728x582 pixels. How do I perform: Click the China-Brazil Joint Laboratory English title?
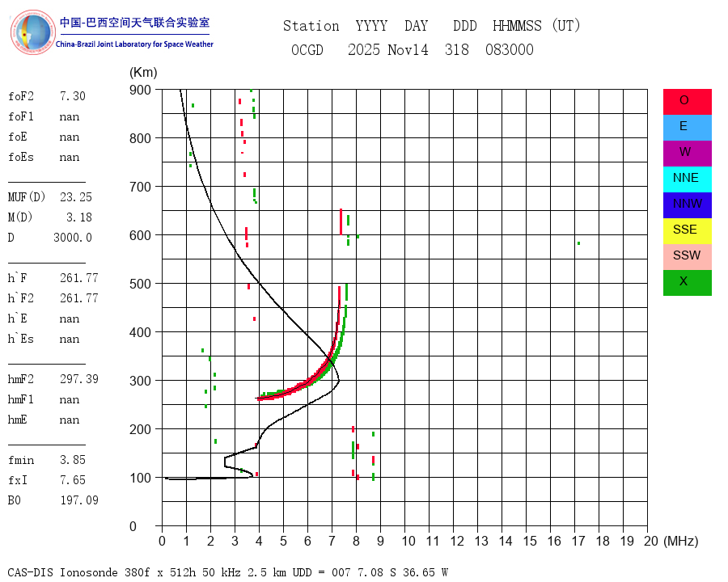(x=134, y=44)
